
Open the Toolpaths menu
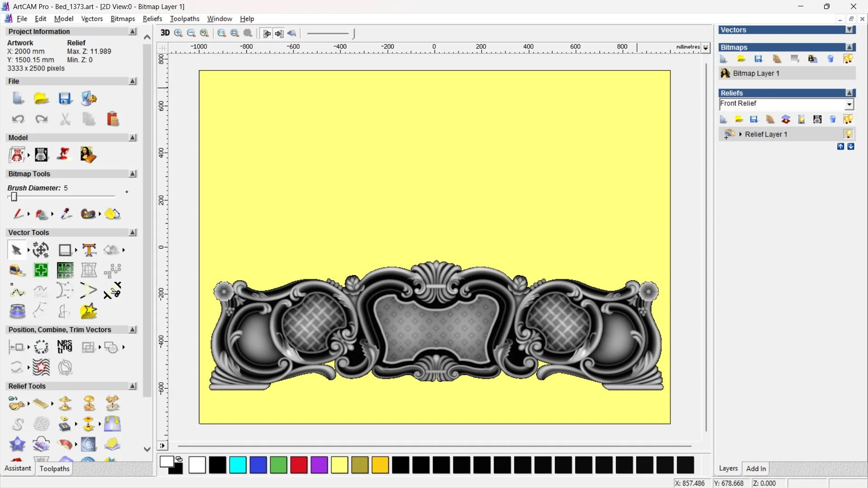[x=184, y=19]
